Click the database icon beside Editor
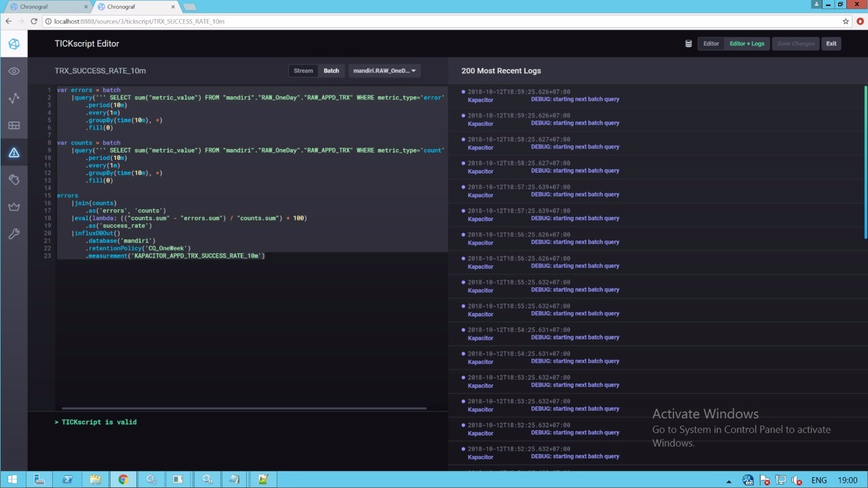This screenshot has height=488, width=868. click(x=688, y=43)
